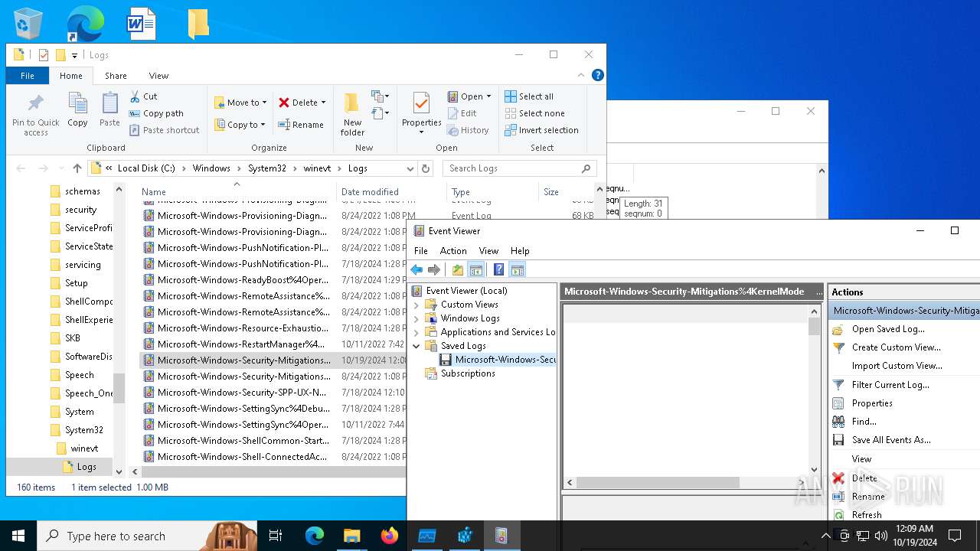Click Windows Start button

[18, 536]
